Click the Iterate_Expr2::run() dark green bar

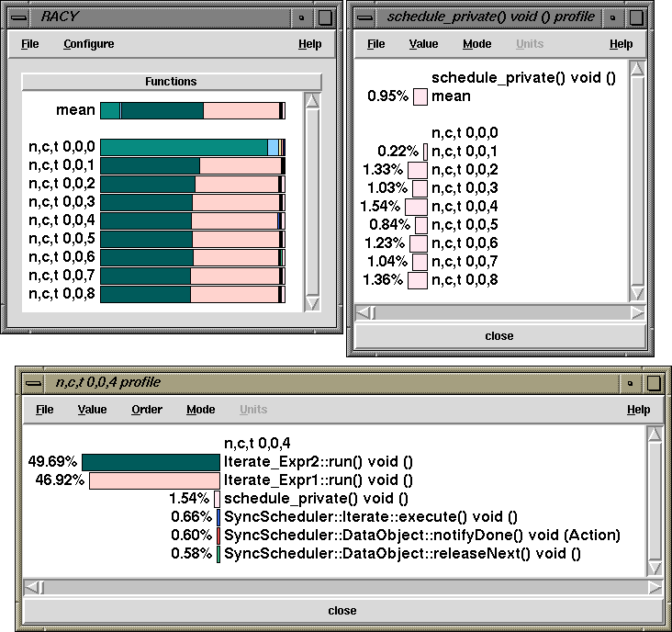(151, 463)
